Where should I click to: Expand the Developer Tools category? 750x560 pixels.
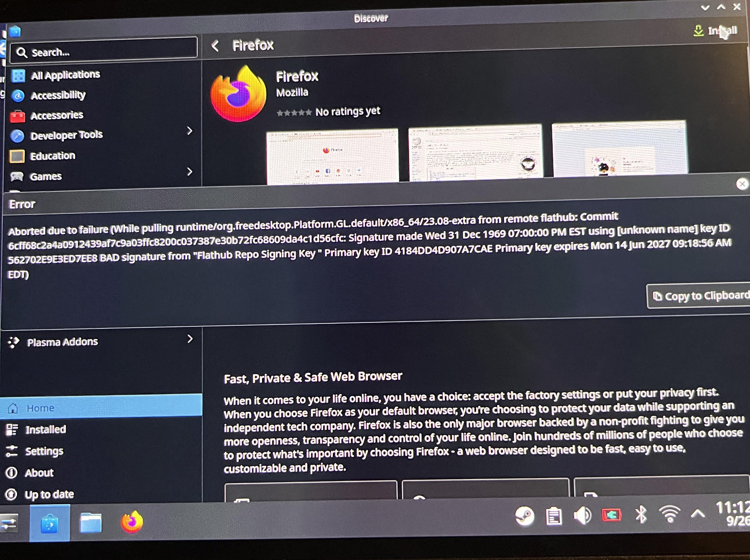click(190, 131)
